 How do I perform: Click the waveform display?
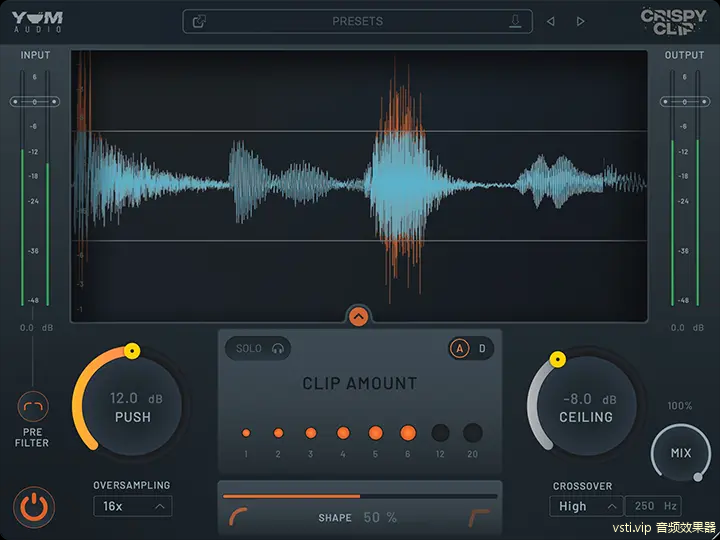pos(359,186)
